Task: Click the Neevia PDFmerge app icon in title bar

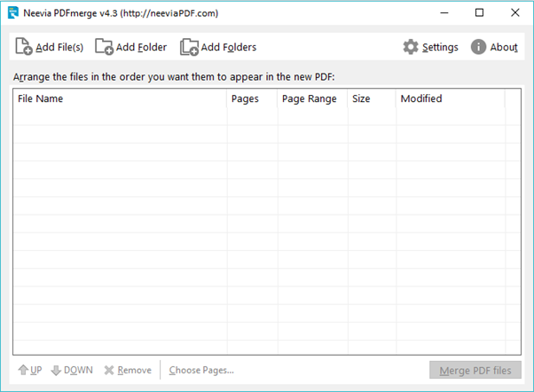Action: pos(13,13)
